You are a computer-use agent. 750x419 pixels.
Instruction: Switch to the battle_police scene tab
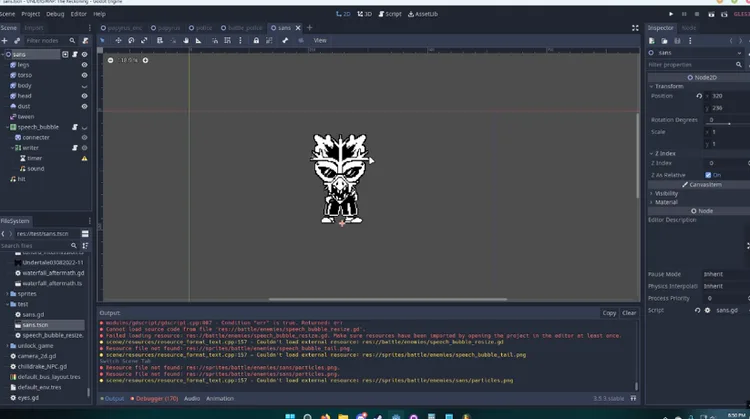pyautogui.click(x=242, y=28)
